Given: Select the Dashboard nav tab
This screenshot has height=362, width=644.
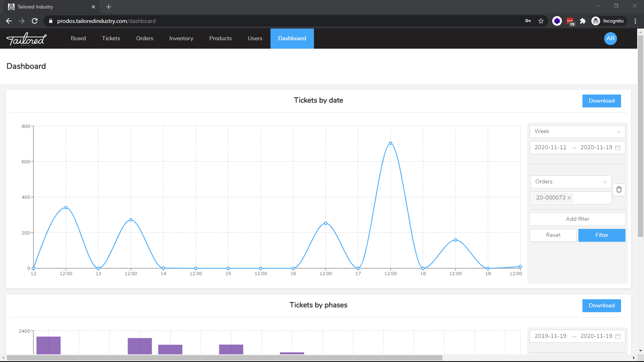Looking at the screenshot, I should click(x=292, y=39).
